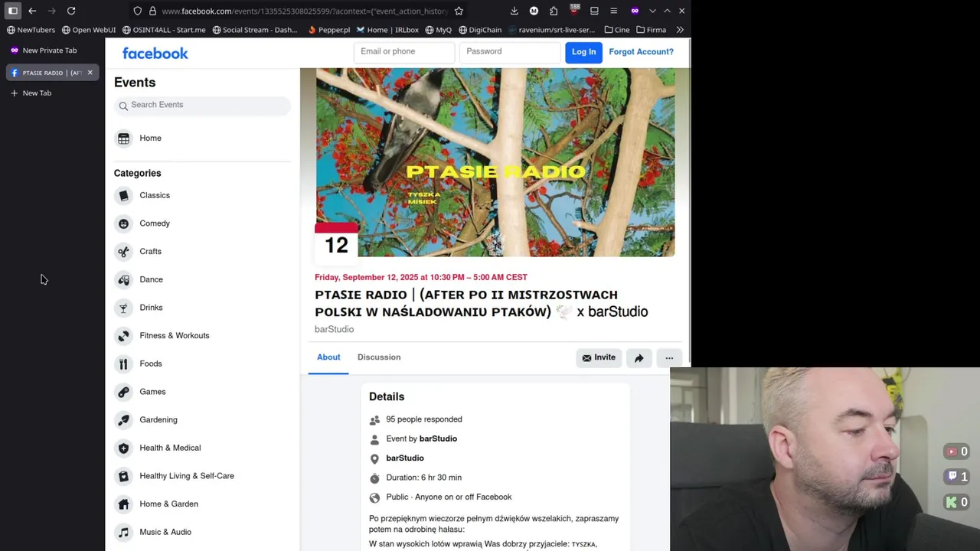Click the Twitch viewer counter overlay
The image size is (980, 551).
(x=957, y=476)
